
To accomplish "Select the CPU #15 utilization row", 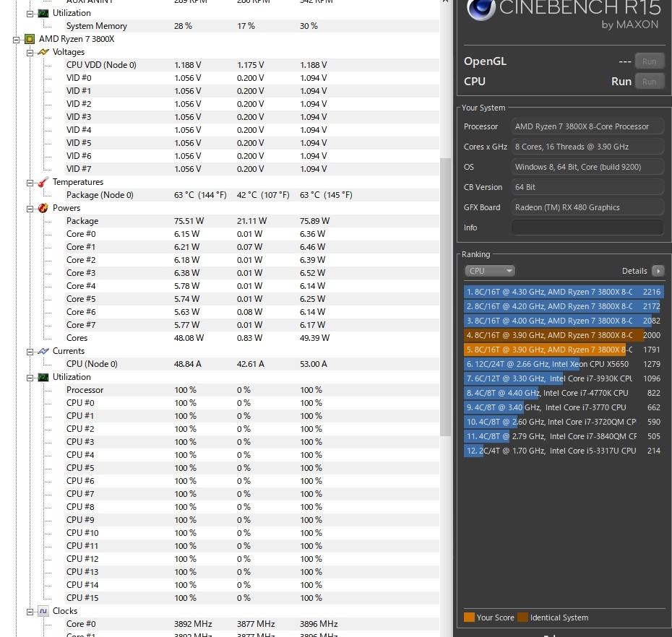I will pos(251,597).
